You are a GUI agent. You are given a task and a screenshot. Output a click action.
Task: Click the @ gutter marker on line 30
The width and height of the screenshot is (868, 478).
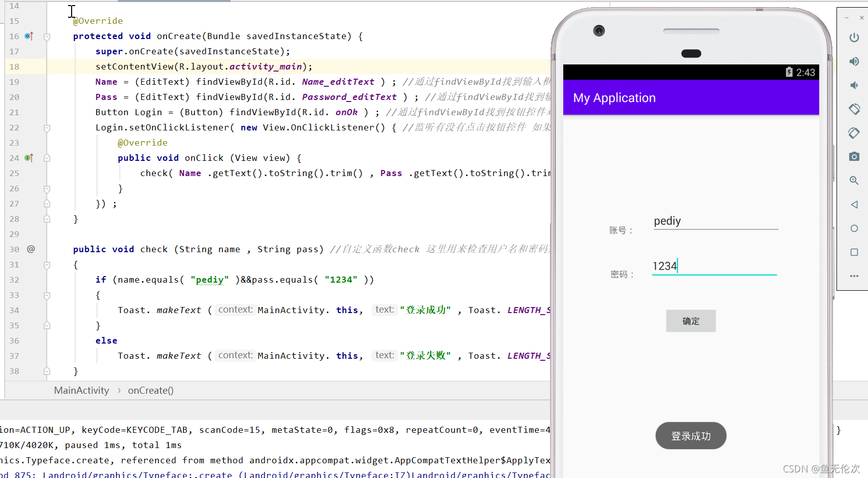(31, 249)
